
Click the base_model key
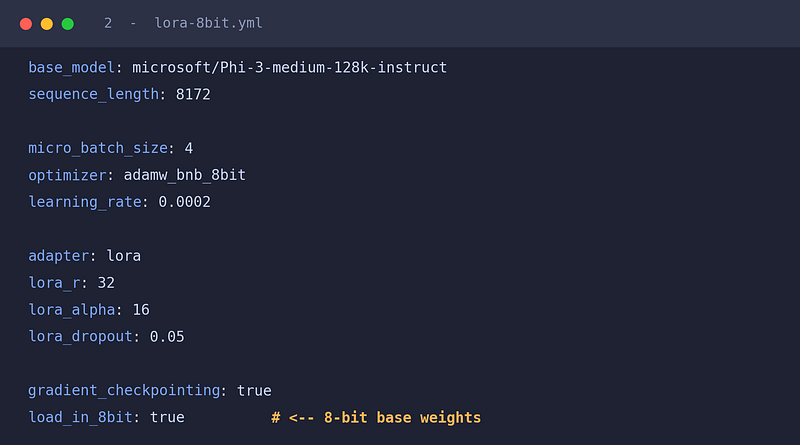click(71, 68)
